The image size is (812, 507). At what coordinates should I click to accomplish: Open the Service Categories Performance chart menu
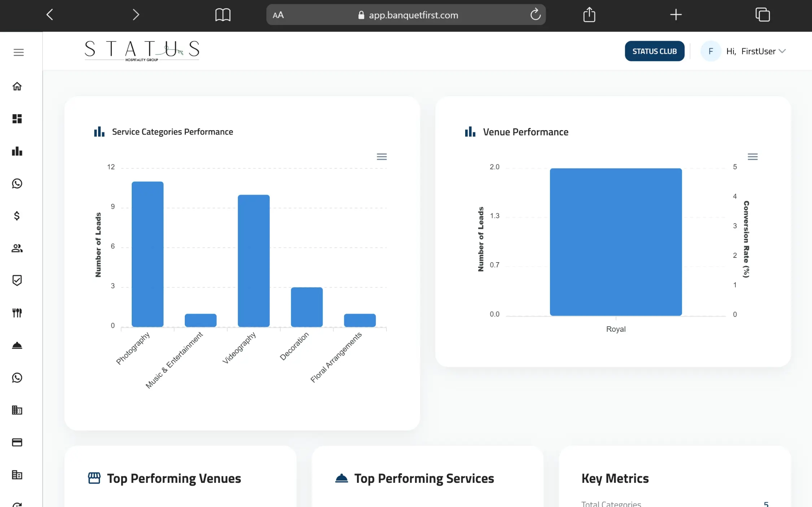pos(381,156)
